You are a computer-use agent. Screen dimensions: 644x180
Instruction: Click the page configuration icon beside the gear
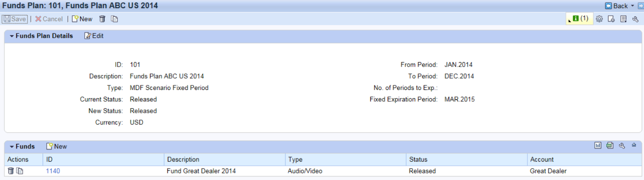611,19
